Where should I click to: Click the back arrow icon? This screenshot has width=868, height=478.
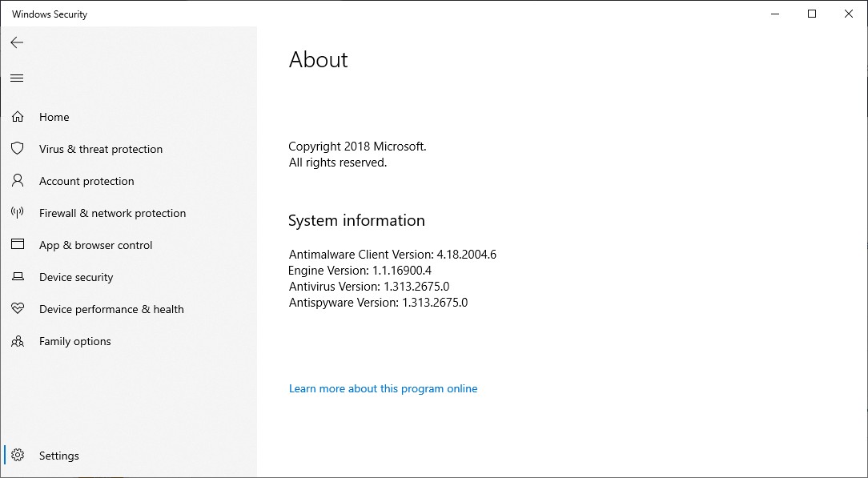17,42
